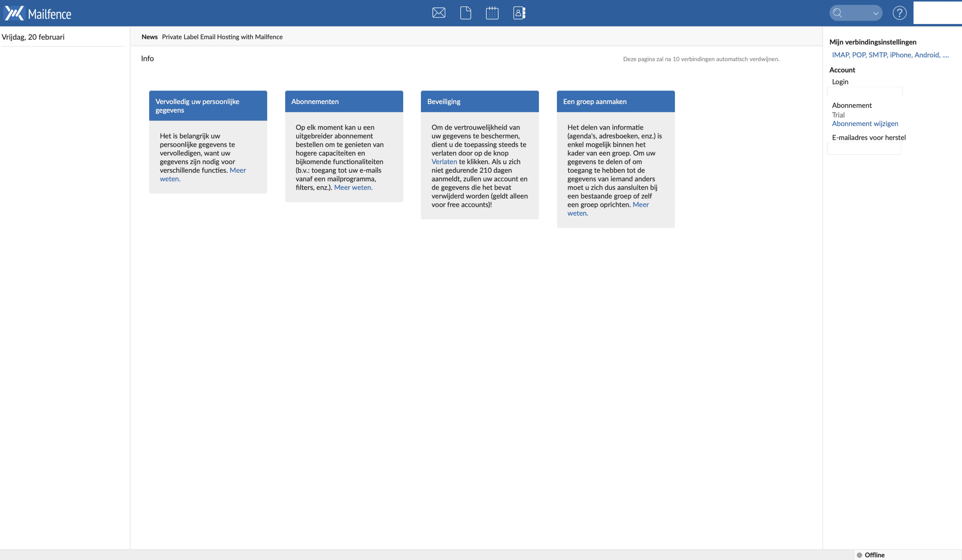Open the Calendar icon in the top bar
The image size is (962, 560).
[x=492, y=13]
